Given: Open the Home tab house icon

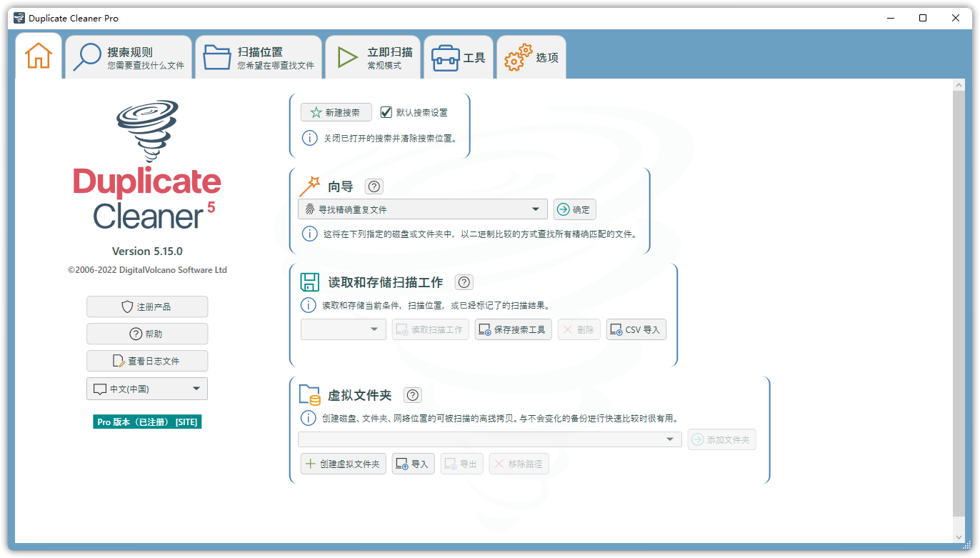Looking at the screenshot, I should 39,56.
